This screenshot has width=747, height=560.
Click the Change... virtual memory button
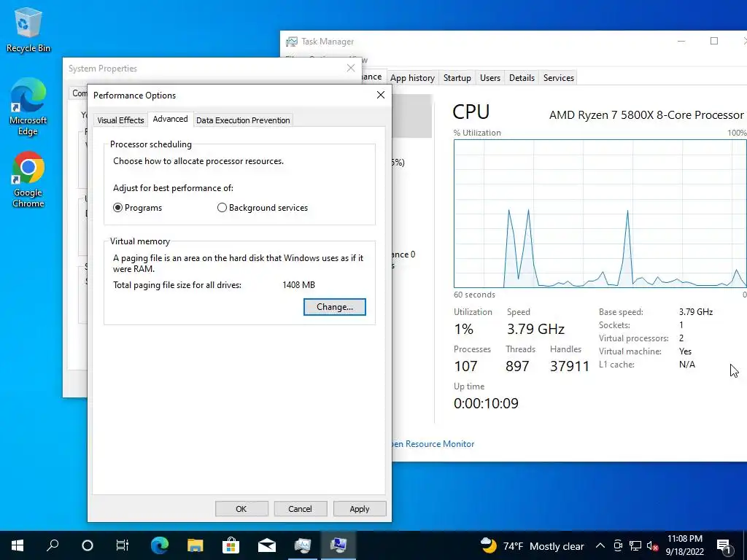pyautogui.click(x=334, y=307)
